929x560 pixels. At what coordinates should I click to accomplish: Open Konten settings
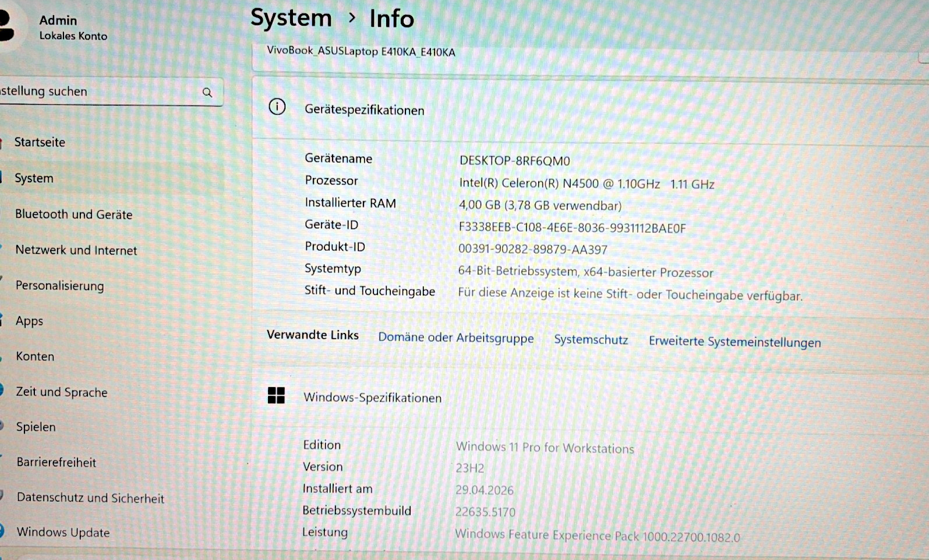[x=35, y=356]
